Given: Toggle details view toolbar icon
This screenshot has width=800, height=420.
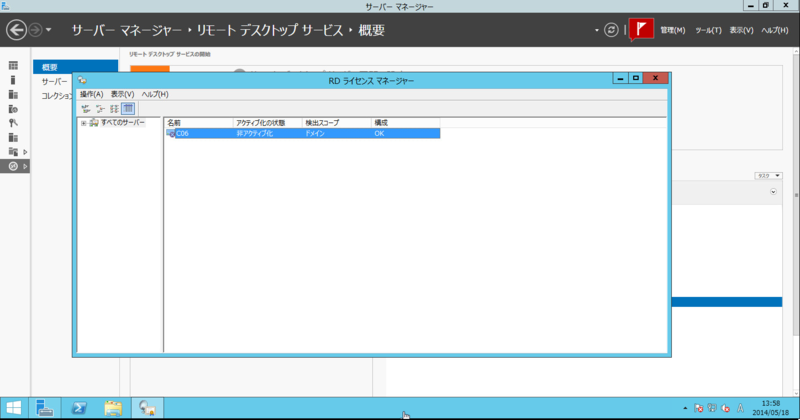Looking at the screenshot, I should click(128, 109).
